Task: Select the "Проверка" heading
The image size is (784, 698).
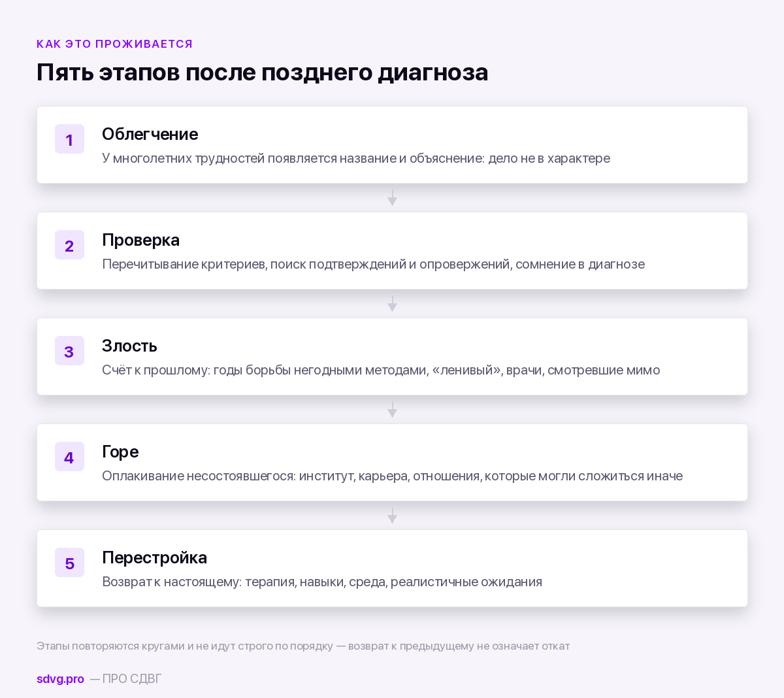Action: [x=140, y=240]
